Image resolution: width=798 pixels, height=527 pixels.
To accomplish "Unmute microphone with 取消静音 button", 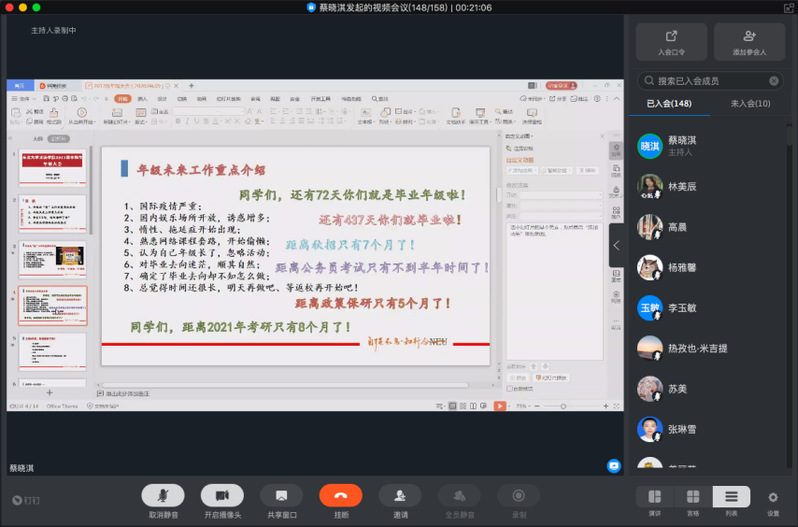I will coord(163,495).
